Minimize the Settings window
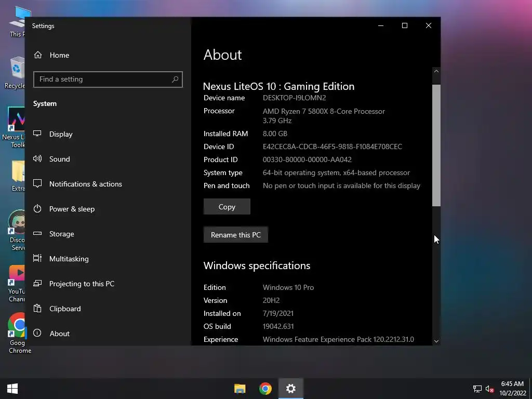Image resolution: width=532 pixels, height=399 pixels. click(381, 26)
